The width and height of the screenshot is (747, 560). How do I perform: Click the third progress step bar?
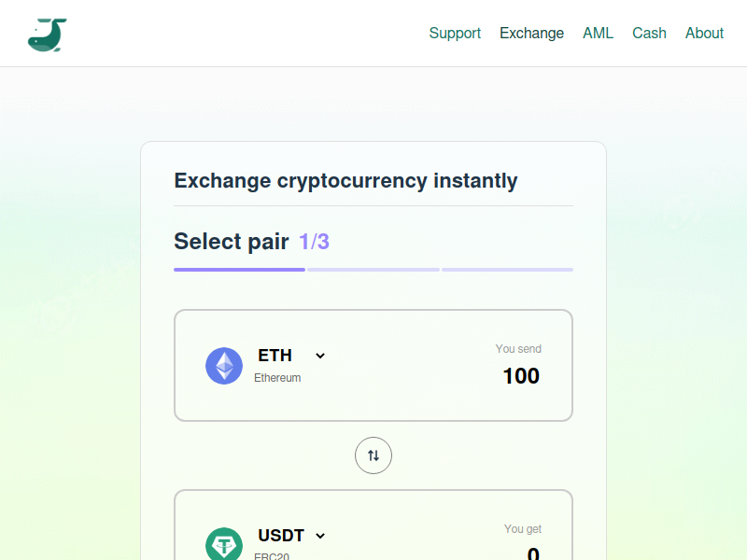pyautogui.click(x=507, y=270)
